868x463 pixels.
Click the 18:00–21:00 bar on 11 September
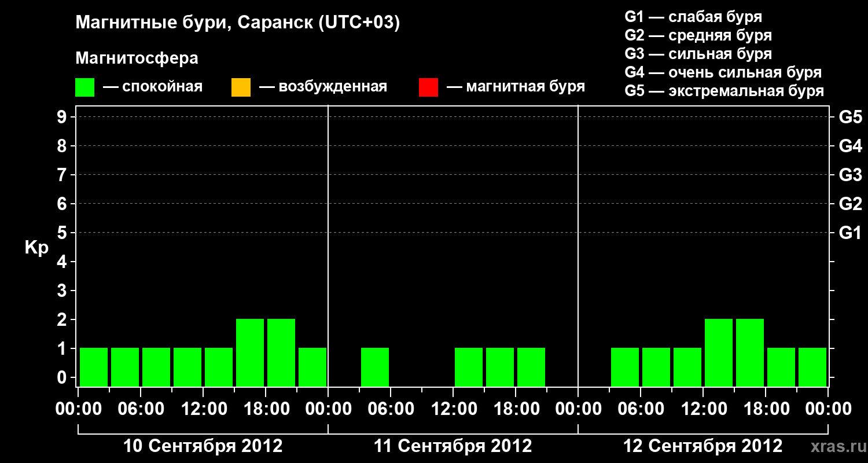pyautogui.click(x=531, y=367)
